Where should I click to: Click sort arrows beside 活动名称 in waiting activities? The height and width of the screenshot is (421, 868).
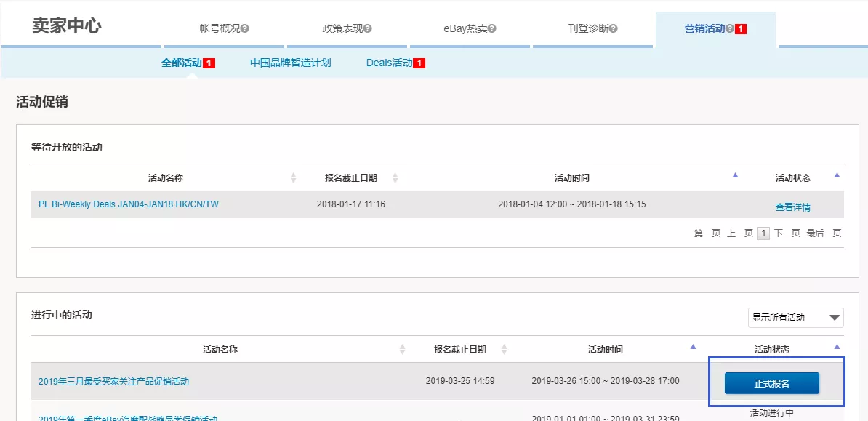coord(294,177)
